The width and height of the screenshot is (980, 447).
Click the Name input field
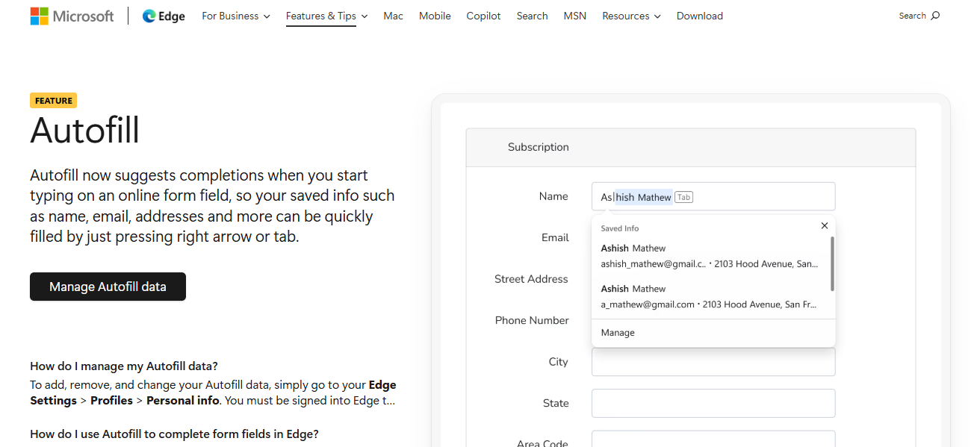point(713,196)
